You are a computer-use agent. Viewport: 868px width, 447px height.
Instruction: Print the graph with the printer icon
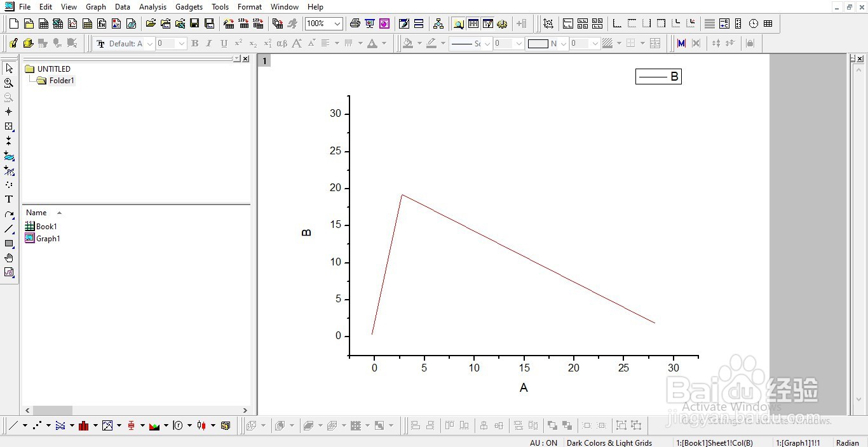[x=355, y=23]
